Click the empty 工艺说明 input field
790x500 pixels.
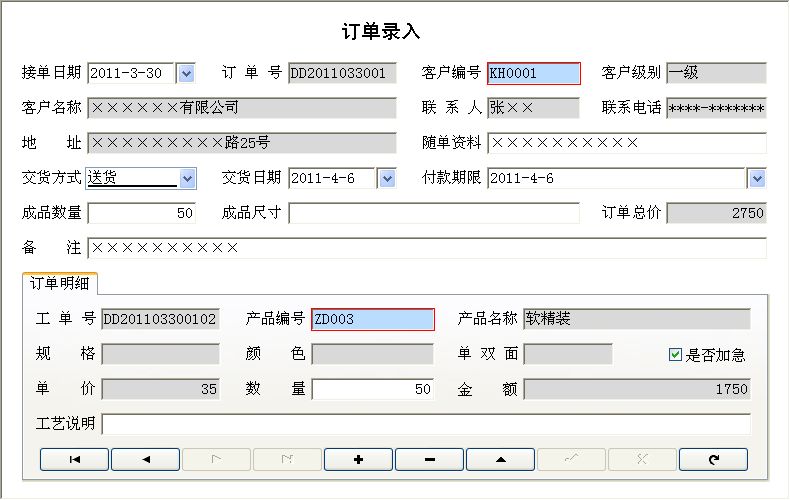coord(426,424)
